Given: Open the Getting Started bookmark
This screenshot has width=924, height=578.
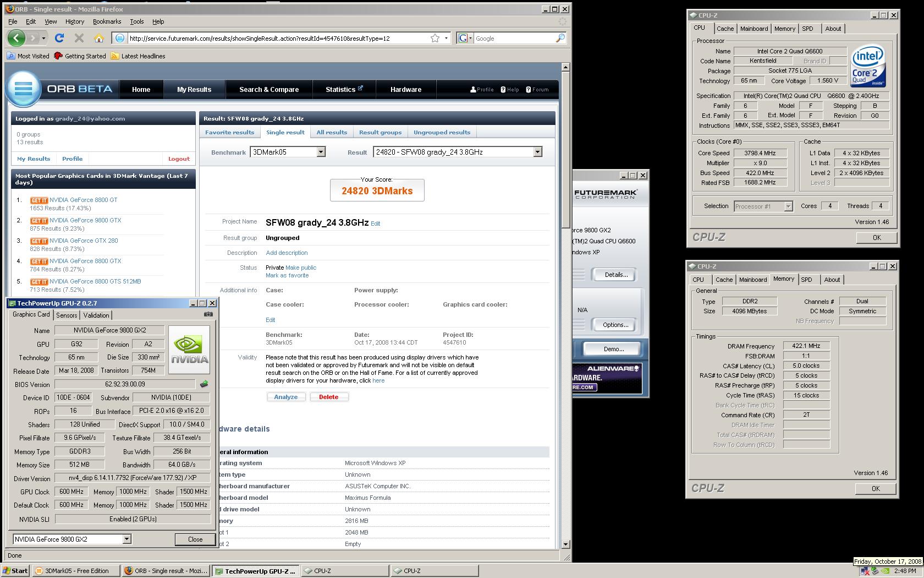Looking at the screenshot, I should pyautogui.click(x=80, y=56).
